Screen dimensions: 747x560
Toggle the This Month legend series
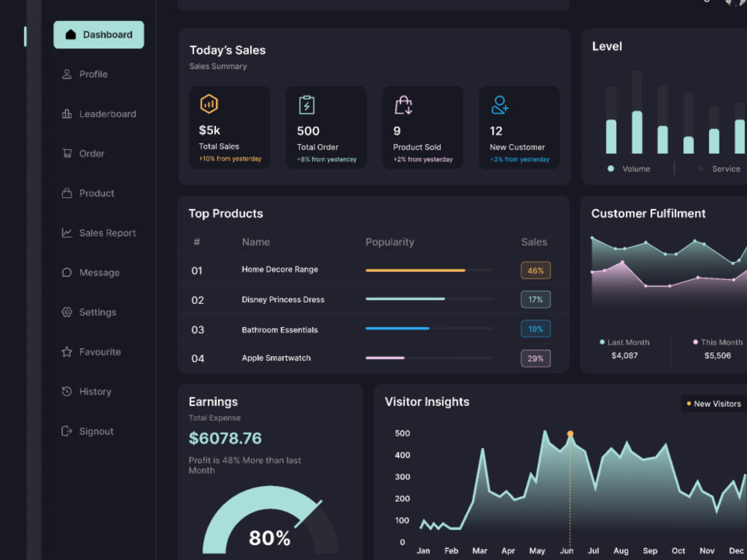(x=718, y=343)
